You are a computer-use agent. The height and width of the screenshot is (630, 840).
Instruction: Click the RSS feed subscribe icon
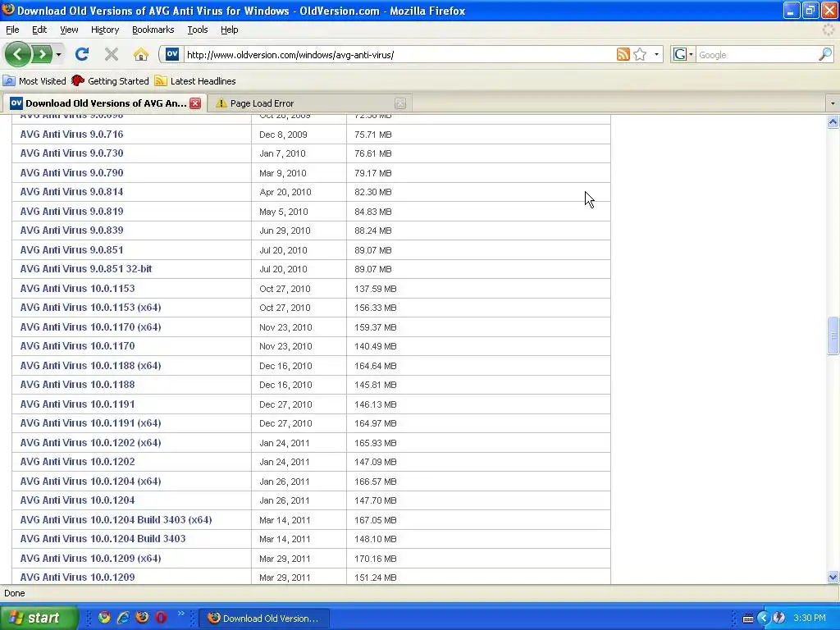pos(623,54)
